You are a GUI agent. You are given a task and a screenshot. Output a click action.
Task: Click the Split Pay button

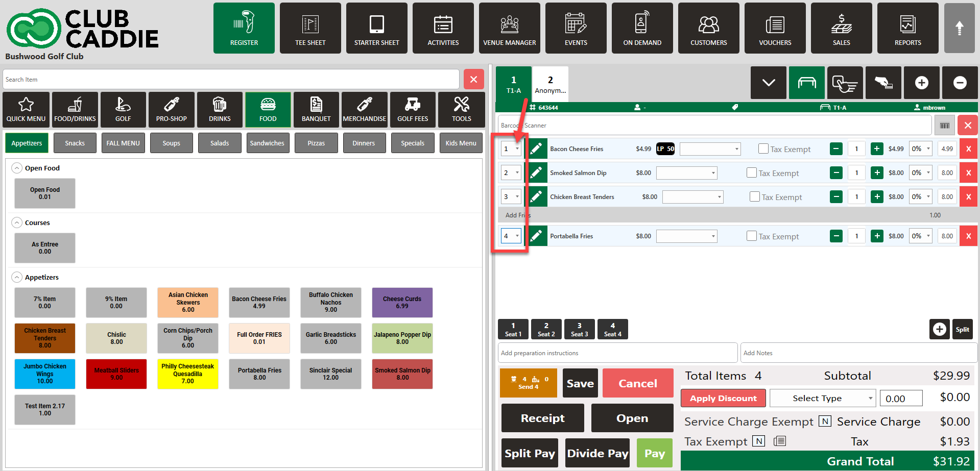[530, 453]
